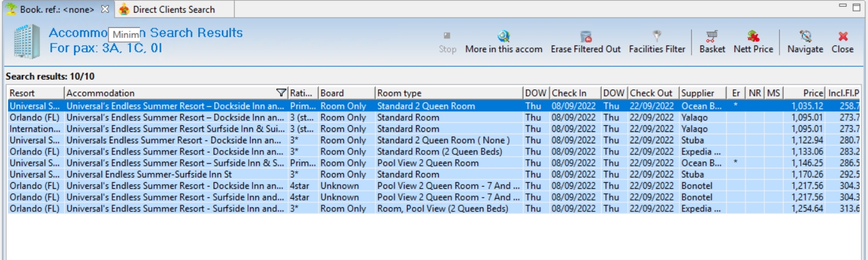This screenshot has height=260, width=868.
Task: Close the Book. ref. tab with X
Action: (x=104, y=9)
